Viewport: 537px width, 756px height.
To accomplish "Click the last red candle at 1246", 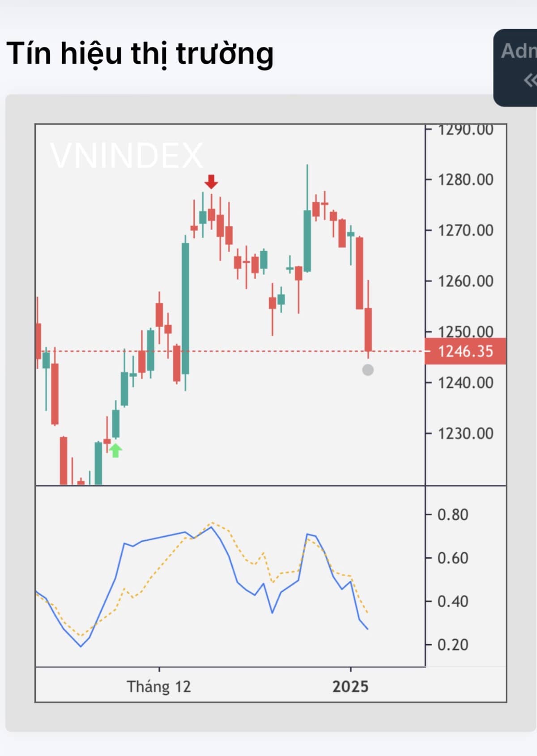I will pos(368,330).
